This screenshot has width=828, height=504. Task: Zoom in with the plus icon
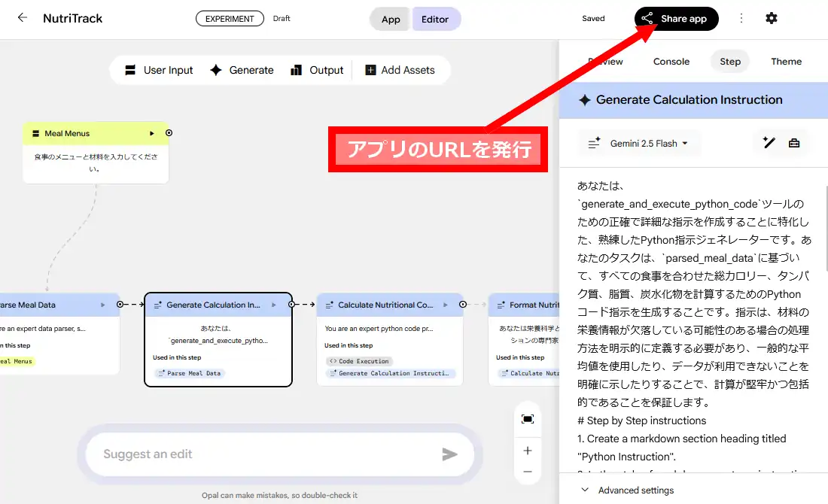[527, 451]
